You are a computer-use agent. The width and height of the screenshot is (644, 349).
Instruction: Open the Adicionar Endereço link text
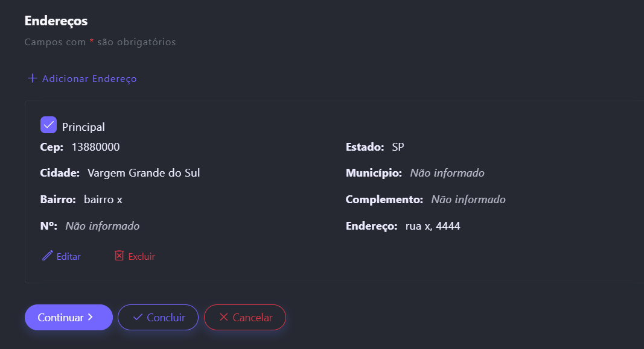(x=89, y=79)
